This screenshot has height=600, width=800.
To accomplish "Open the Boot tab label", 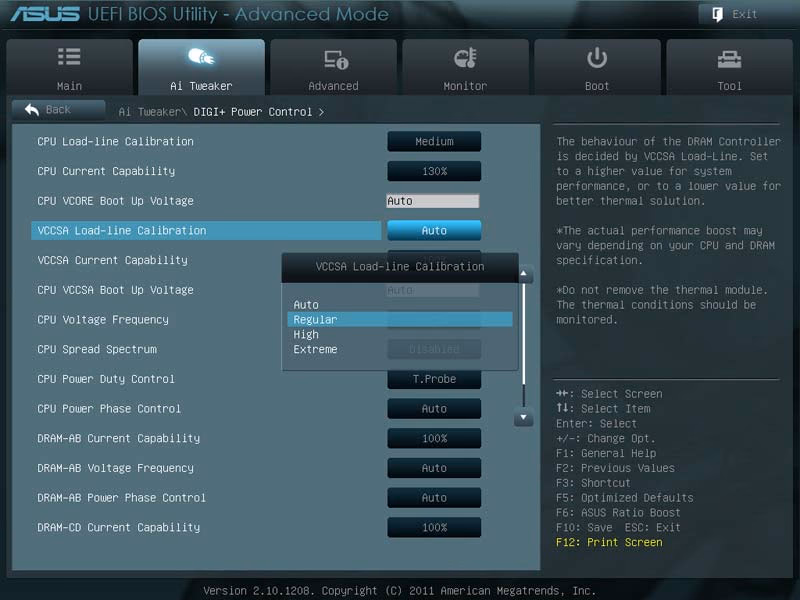I will pos(597,86).
